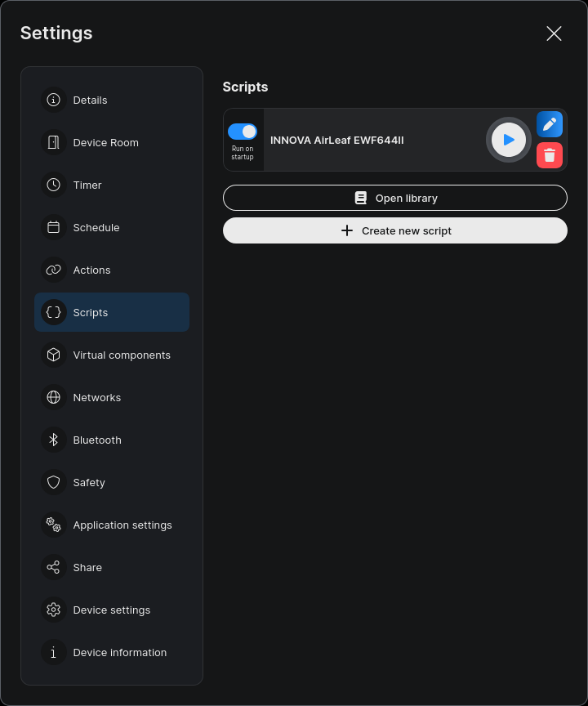Click the Device settings gear icon
Screen dimensions: 588x706
click(x=54, y=610)
